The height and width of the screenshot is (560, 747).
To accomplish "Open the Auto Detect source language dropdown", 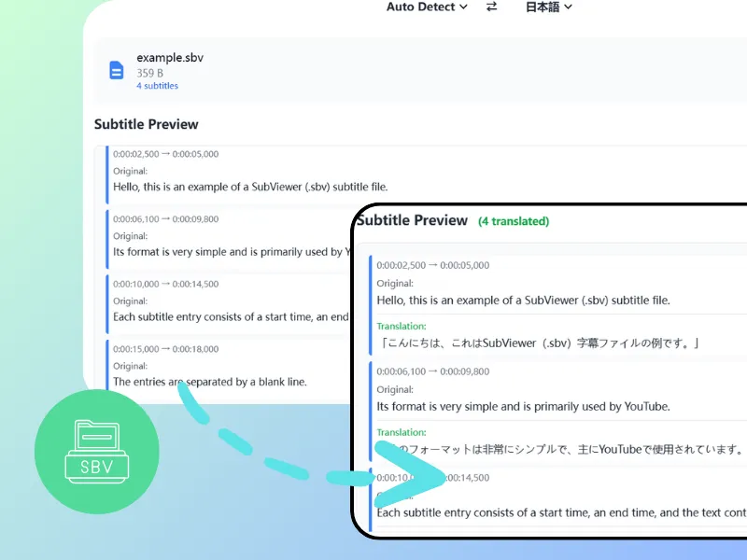I will click(x=427, y=7).
